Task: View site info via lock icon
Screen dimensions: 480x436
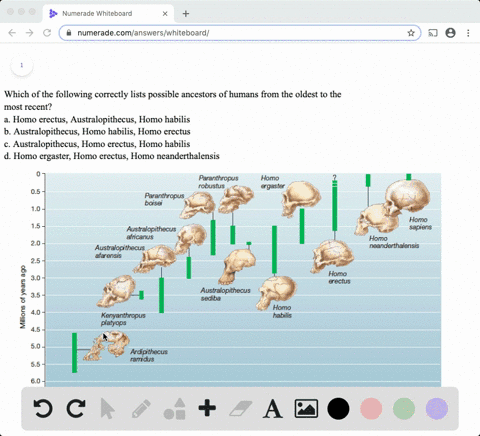Action: click(x=69, y=33)
